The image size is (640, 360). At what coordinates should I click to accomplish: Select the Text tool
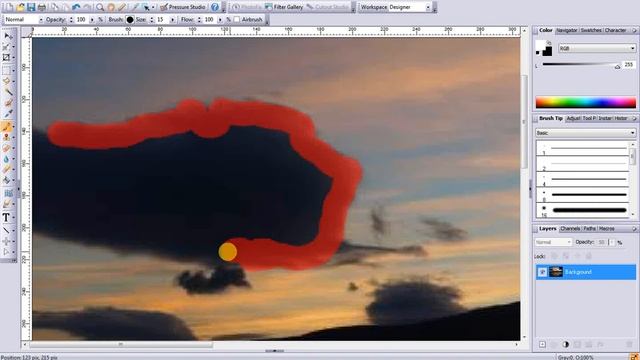click(7, 218)
